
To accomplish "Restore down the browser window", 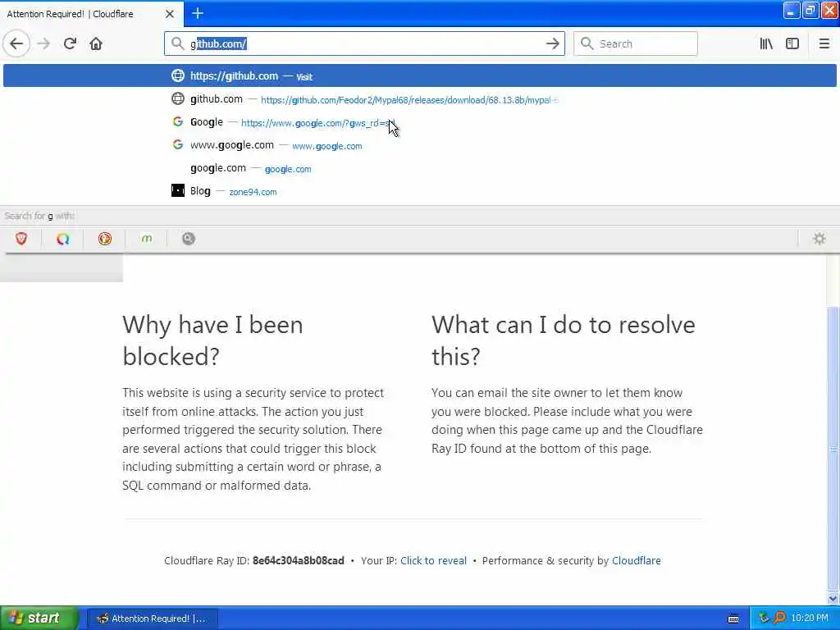I will [810, 10].
